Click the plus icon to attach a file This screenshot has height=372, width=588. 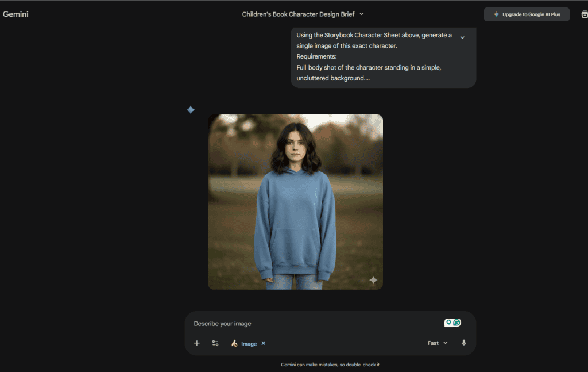tap(196, 343)
